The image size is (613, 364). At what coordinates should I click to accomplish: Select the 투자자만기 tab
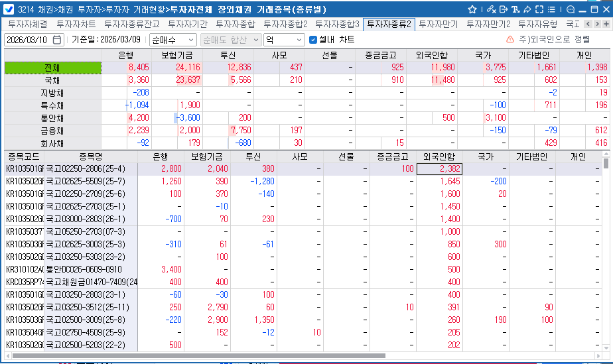(441, 24)
